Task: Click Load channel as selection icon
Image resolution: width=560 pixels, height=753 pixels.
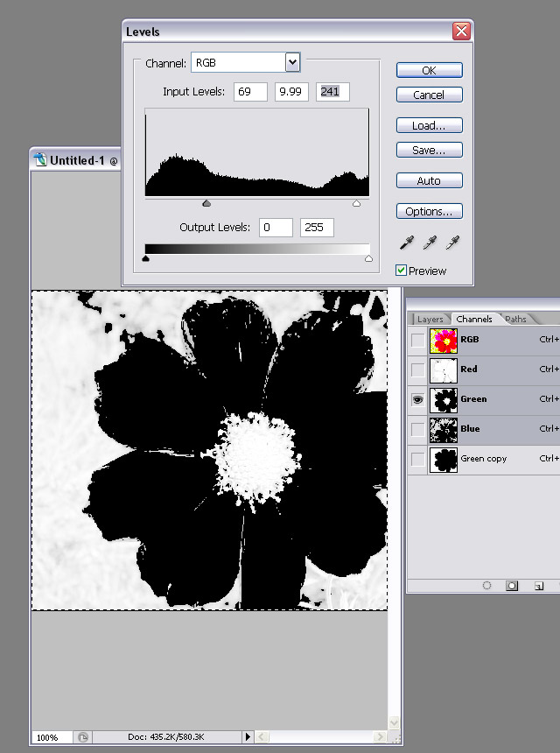Action: 486,586
